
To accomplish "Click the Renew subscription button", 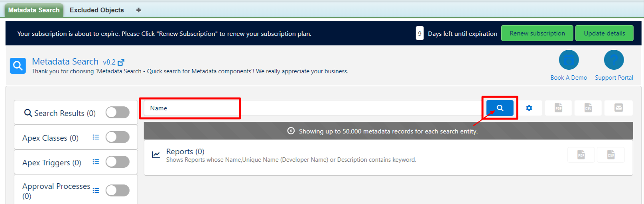I will 537,33.
